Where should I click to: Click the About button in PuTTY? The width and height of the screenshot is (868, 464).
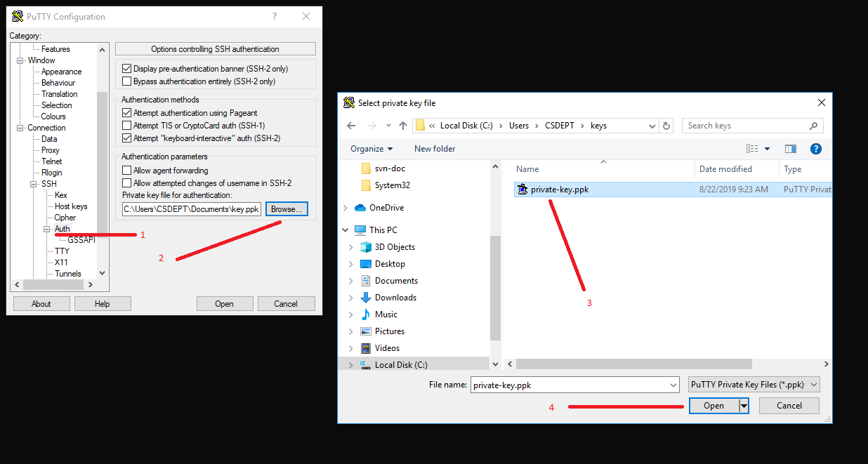click(41, 304)
